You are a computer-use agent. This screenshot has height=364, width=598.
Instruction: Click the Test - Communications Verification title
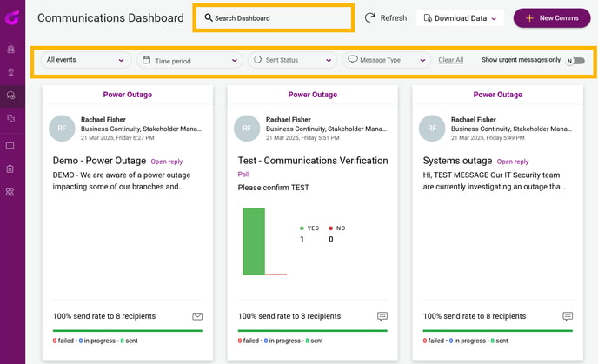point(313,161)
